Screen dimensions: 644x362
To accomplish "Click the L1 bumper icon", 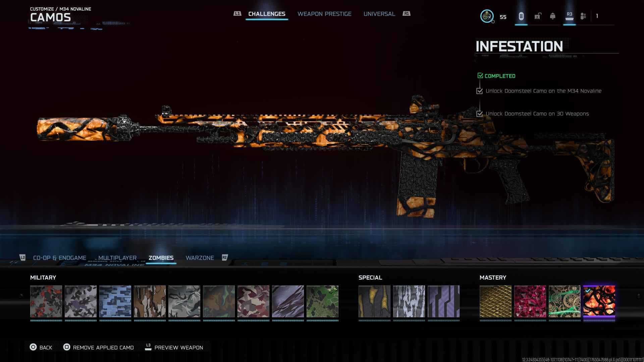I will [x=237, y=14].
